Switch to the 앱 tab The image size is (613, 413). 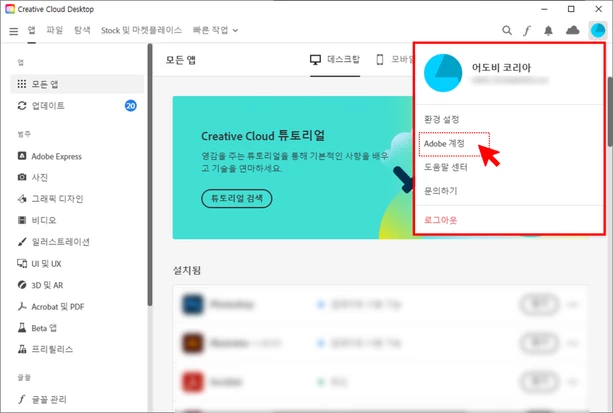[x=31, y=30]
